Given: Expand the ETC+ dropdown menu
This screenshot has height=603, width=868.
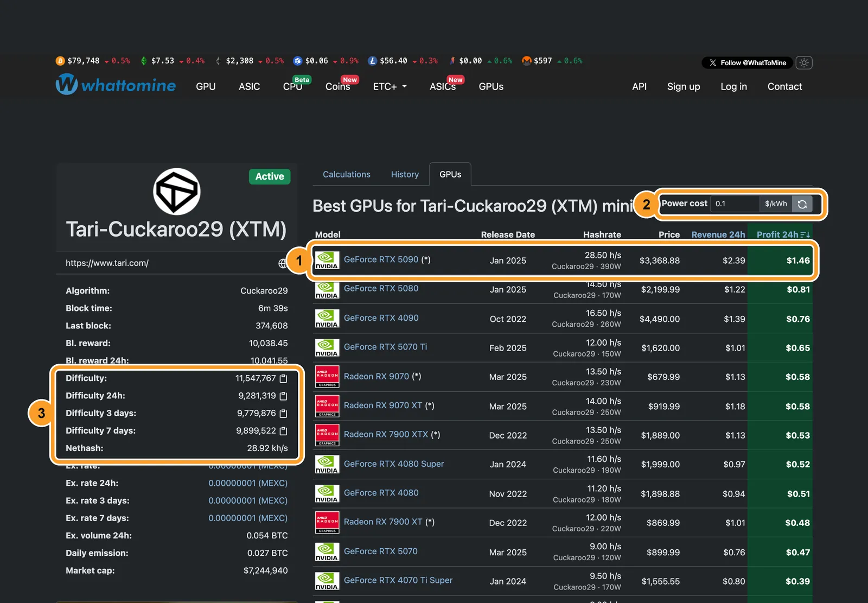Looking at the screenshot, I should point(390,87).
